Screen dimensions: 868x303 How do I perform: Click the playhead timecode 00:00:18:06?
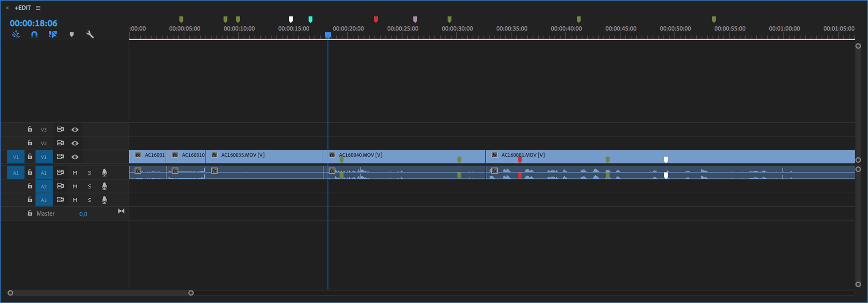coord(33,23)
